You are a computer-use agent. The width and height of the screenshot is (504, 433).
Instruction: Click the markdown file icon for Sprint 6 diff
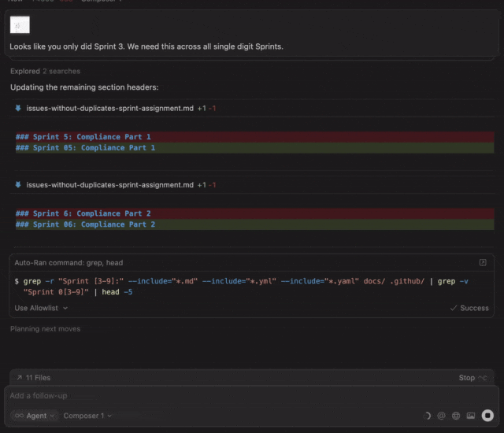(18, 185)
